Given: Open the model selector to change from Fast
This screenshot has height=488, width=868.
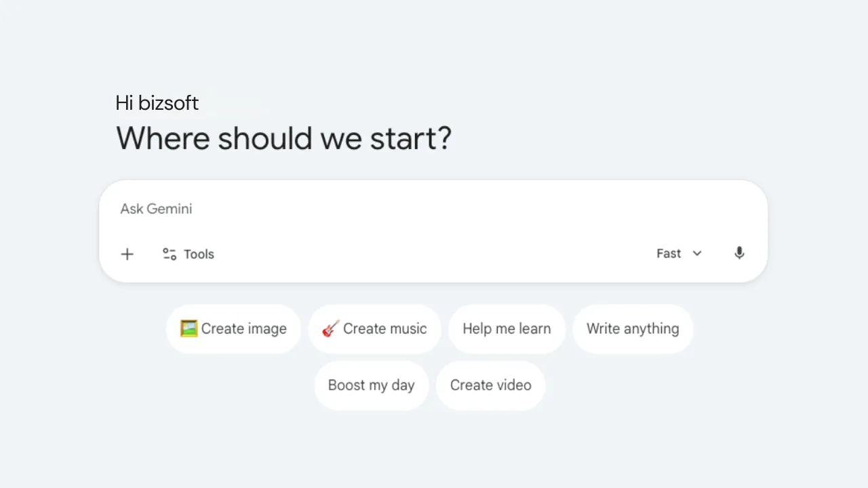Looking at the screenshot, I should click(x=679, y=253).
